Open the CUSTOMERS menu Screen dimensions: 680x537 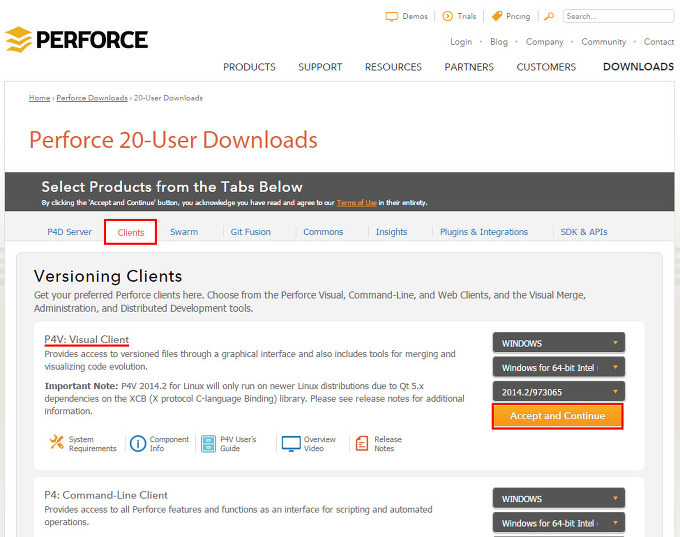[x=546, y=67]
